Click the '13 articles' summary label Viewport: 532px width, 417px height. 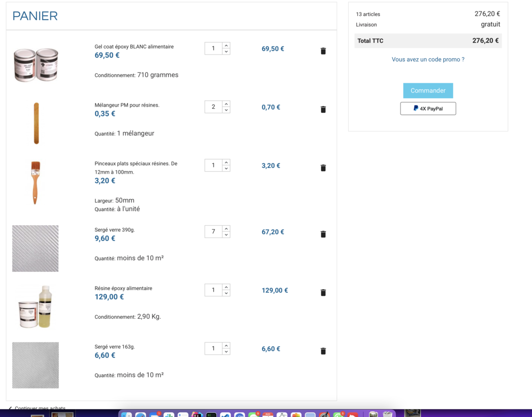[368, 14]
